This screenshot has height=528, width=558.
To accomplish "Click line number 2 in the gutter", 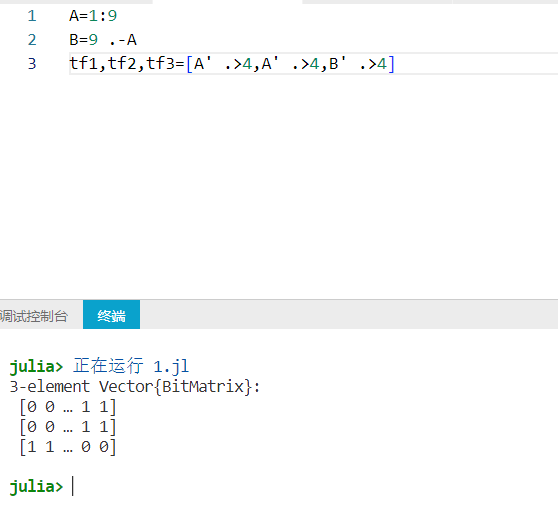I will [32, 40].
